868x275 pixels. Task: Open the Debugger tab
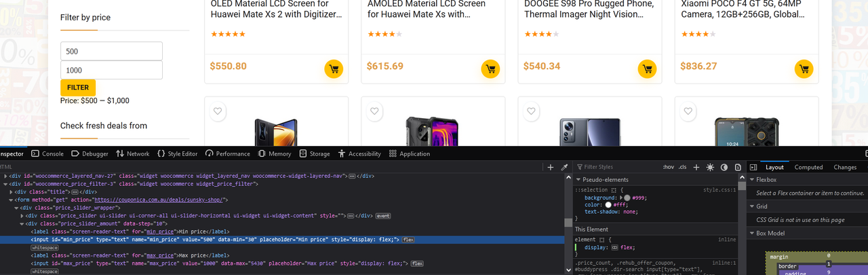click(90, 154)
